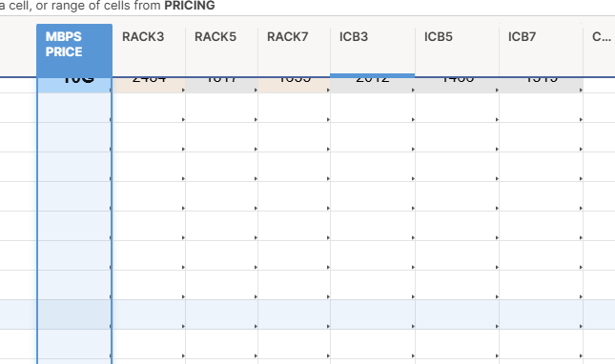Select the ICB5 column header
615x364 pixels.
click(457, 51)
